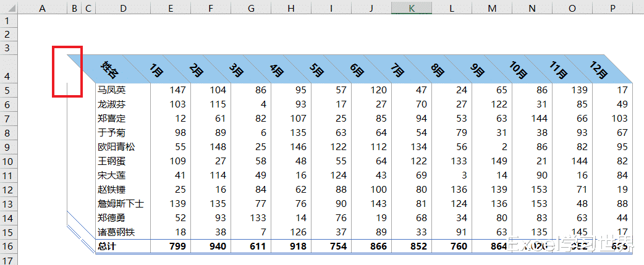Select the name cell 宋大莲
Viewport: 644px width, 265px height.
123,175
